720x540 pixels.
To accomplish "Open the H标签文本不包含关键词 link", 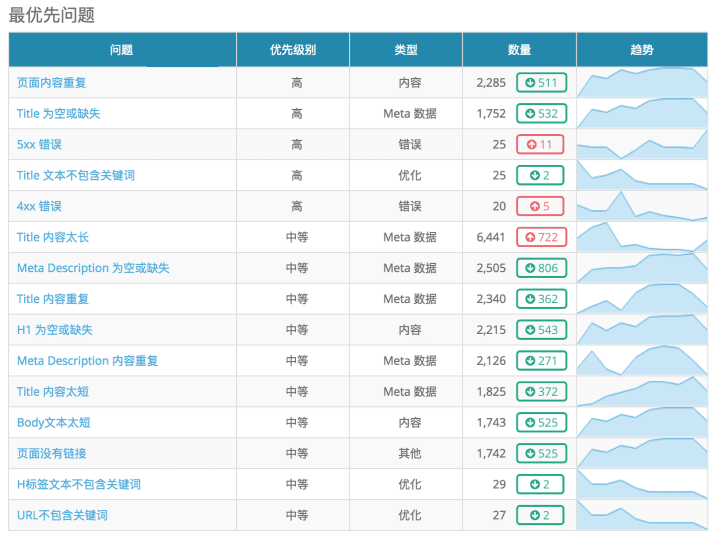I will 79,484.
